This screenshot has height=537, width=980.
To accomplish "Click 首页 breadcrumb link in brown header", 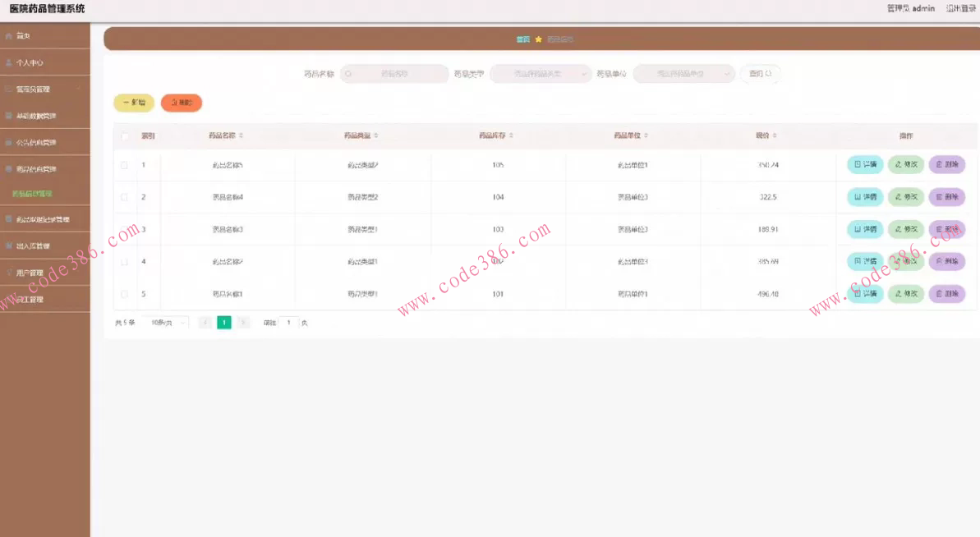I will pos(523,39).
